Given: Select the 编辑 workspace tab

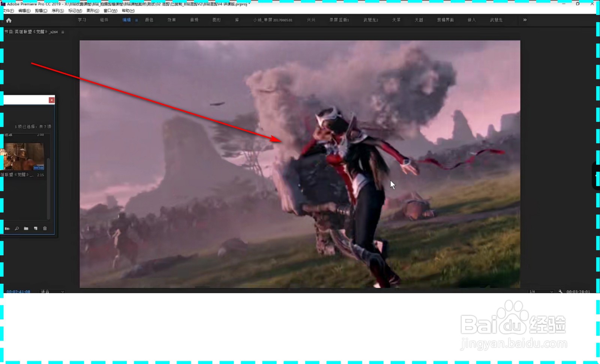Looking at the screenshot, I should pos(127,20).
